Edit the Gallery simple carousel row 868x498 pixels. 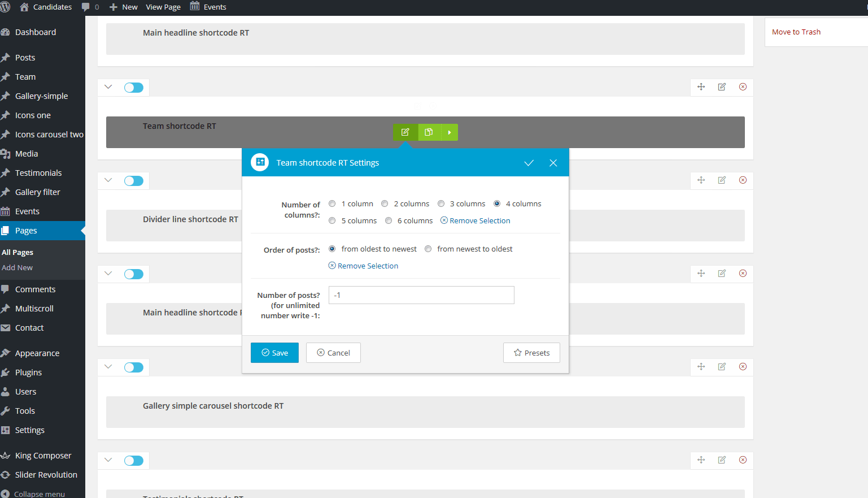click(722, 367)
